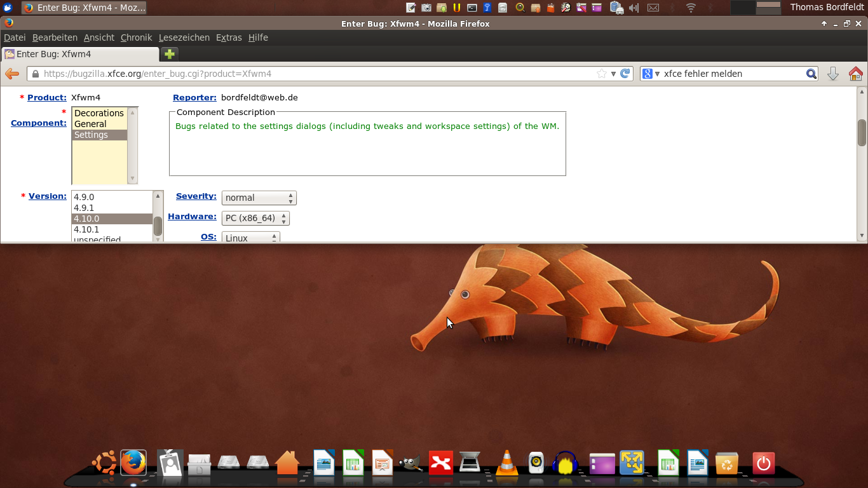This screenshot has width=868, height=488.
Task: Click the Firefox home button
Action: [x=855, y=74]
